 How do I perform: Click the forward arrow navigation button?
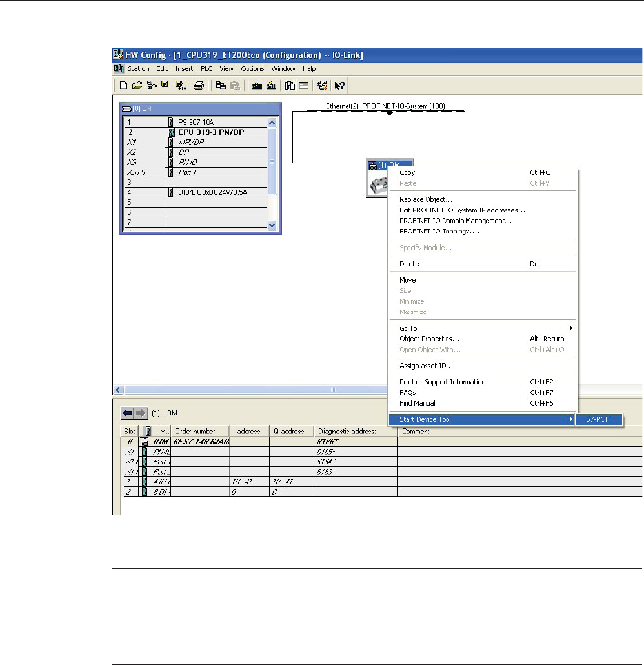[x=141, y=413]
